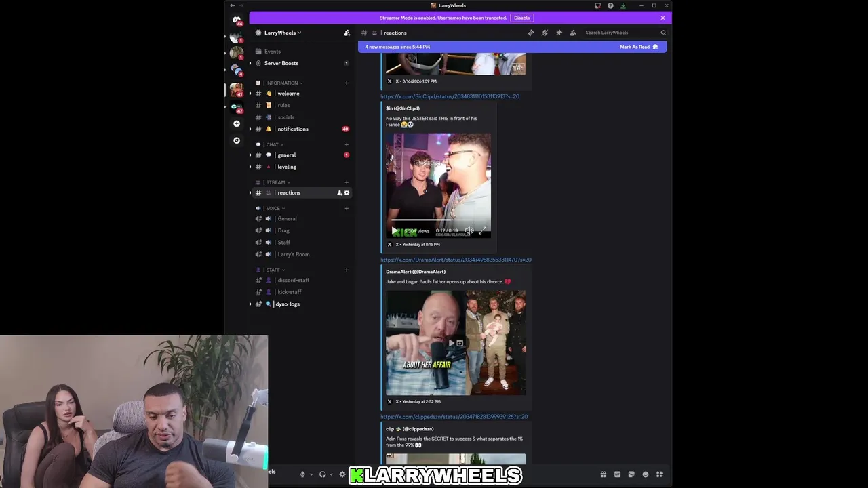Add channel plus next to VOICE
This screenshot has height=488, width=868.
point(347,208)
